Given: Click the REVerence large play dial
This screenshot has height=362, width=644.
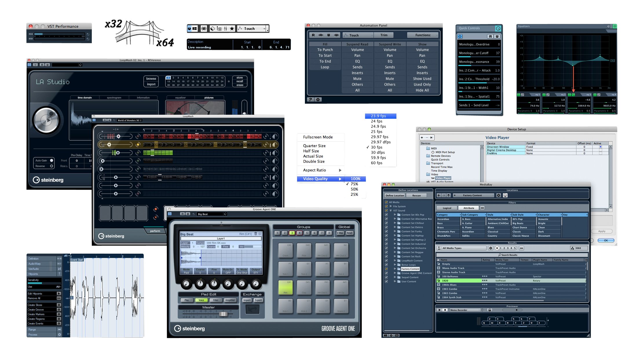Looking at the screenshot, I should pyautogui.click(x=46, y=120).
